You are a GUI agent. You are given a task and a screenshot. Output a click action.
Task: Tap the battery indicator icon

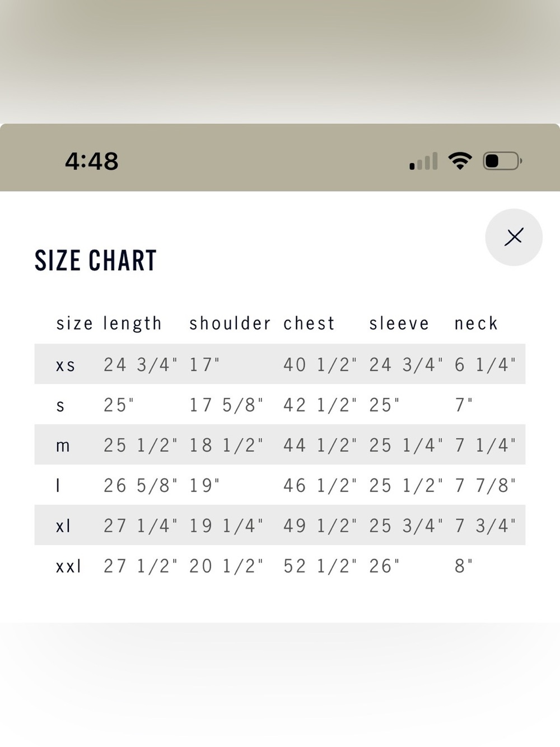pyautogui.click(x=502, y=161)
